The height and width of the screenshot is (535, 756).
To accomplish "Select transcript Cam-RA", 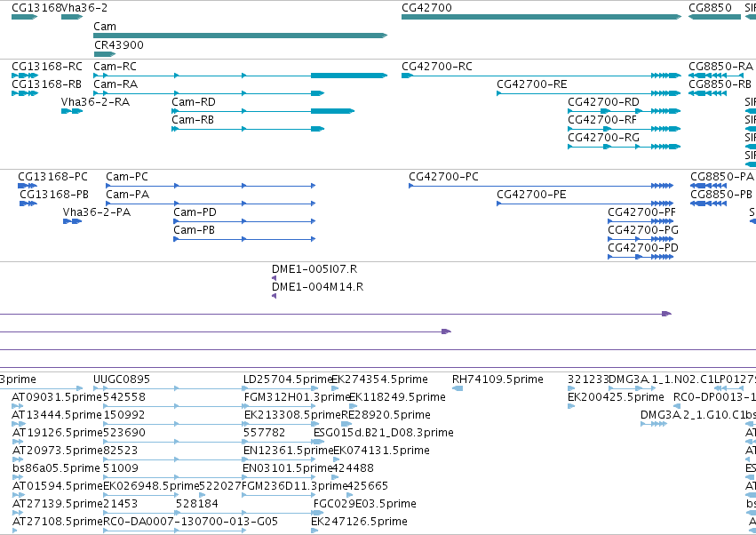I will tap(209, 93).
